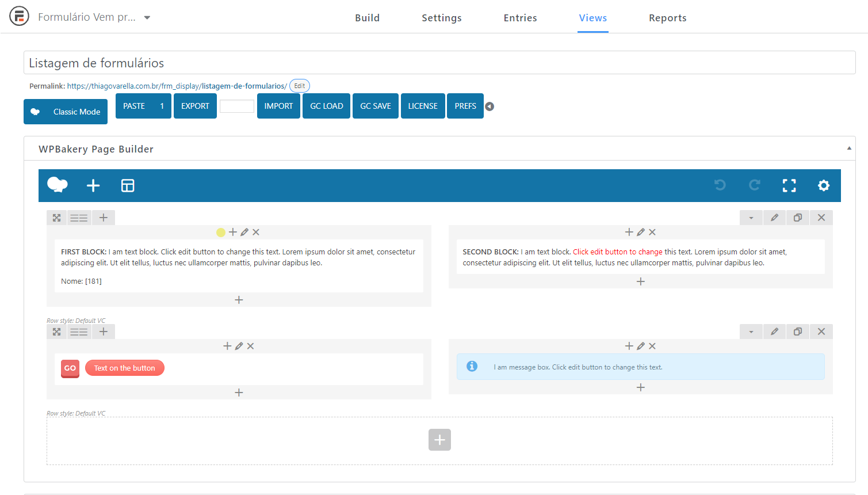The width and height of the screenshot is (868, 495).
Task: Add a new row with the gray plus
Action: (x=439, y=440)
